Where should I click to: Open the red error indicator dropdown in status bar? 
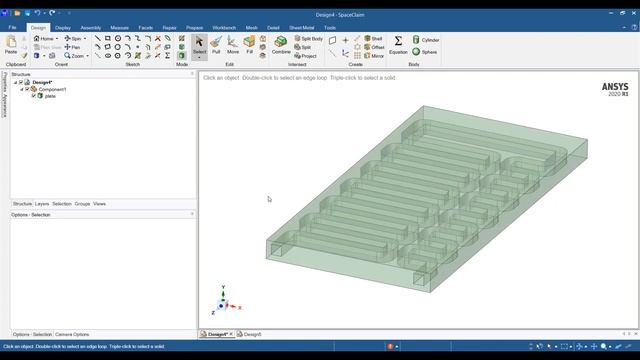397,347
